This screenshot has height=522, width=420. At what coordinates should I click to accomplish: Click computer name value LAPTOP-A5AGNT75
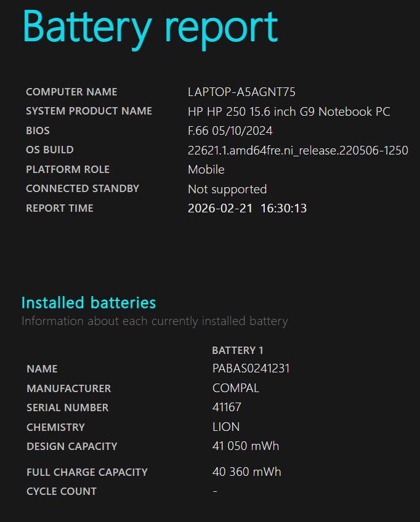pyautogui.click(x=241, y=92)
